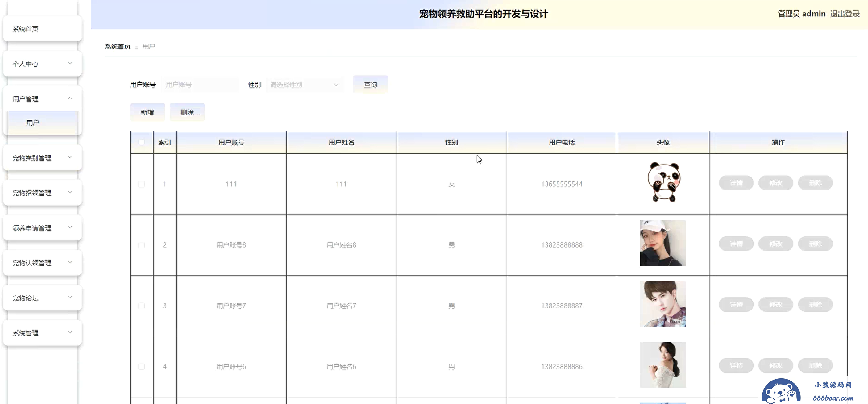Screen dimensions: 868x404
Task: Expand the 个人中心 sidebar menu
Action: pos(43,64)
